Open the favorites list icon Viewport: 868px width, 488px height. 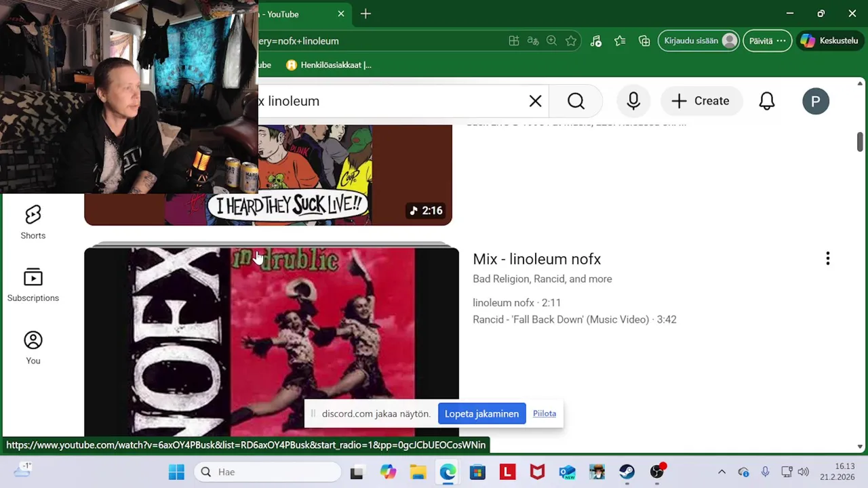pos(620,41)
